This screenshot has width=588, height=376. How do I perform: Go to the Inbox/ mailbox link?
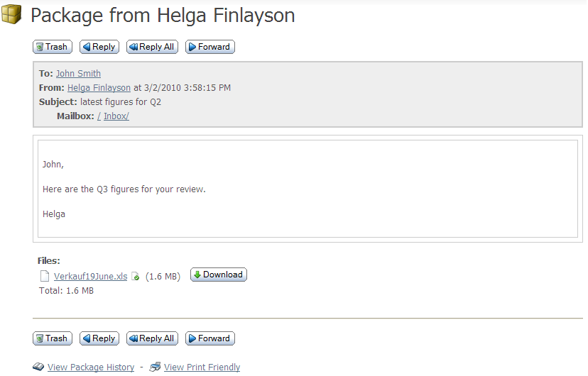tap(116, 116)
